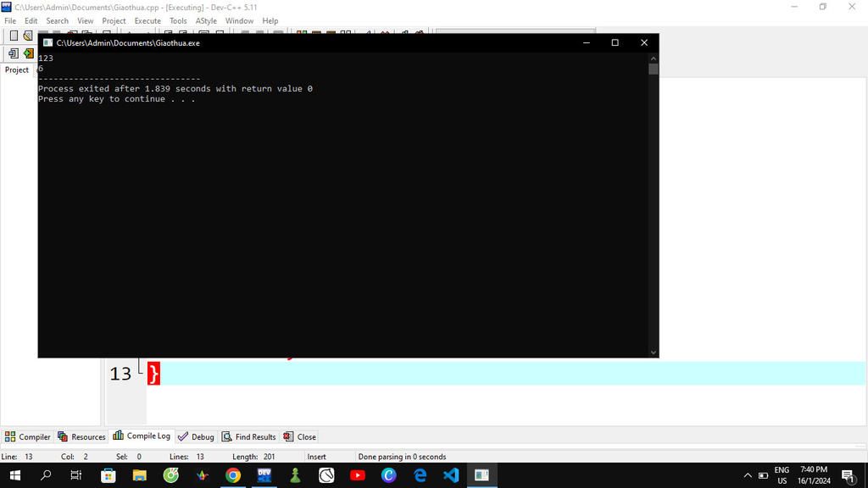Click the console window taskbar icon
The image size is (868, 488).
[x=482, y=475]
